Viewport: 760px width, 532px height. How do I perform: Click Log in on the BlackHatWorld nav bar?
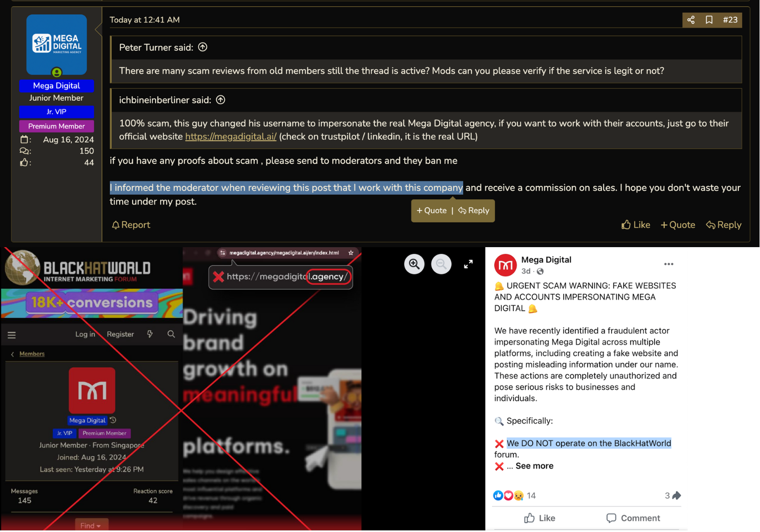(x=85, y=334)
